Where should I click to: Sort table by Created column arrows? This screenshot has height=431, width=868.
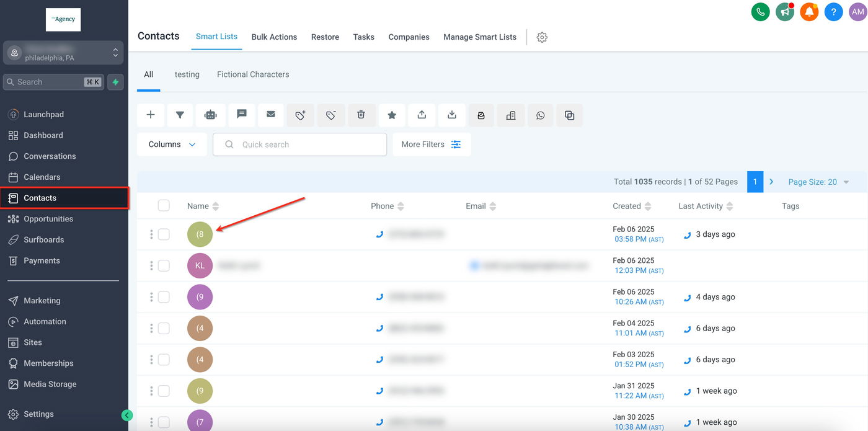[x=648, y=207]
